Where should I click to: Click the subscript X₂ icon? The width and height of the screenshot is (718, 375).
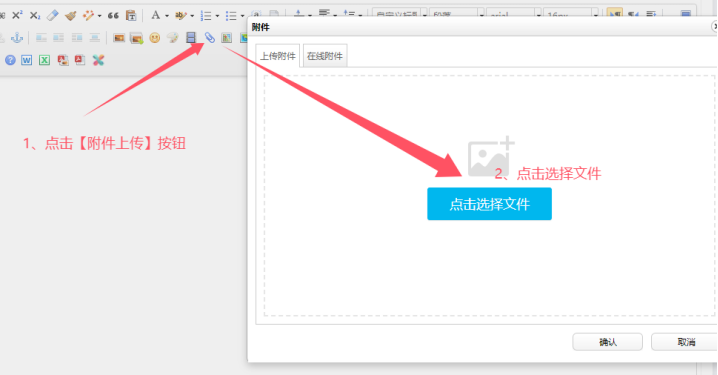pyautogui.click(x=35, y=16)
